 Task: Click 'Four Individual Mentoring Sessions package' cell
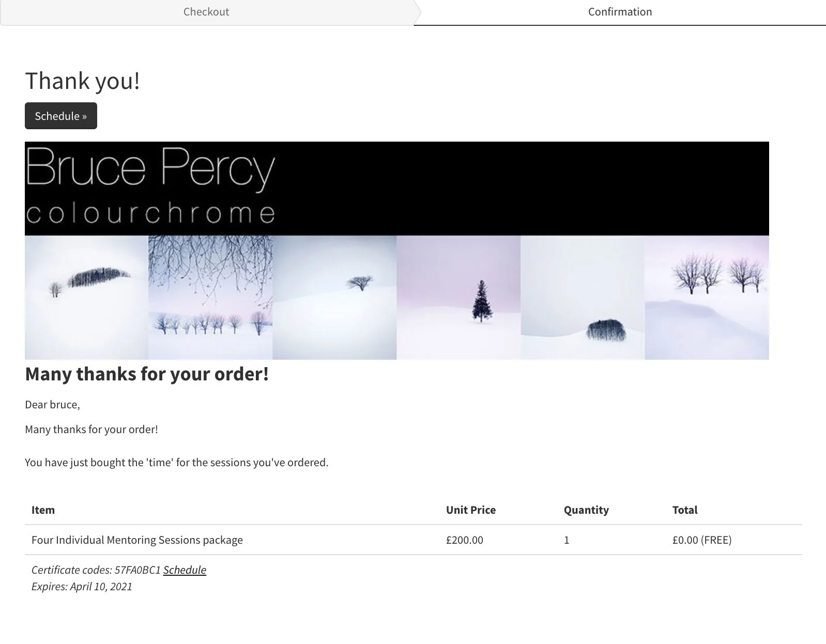coord(137,540)
